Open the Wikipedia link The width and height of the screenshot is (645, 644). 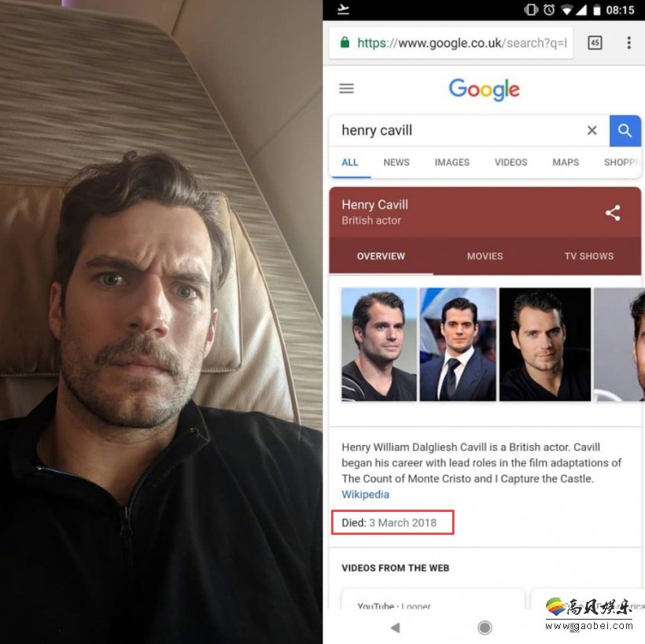(365, 495)
